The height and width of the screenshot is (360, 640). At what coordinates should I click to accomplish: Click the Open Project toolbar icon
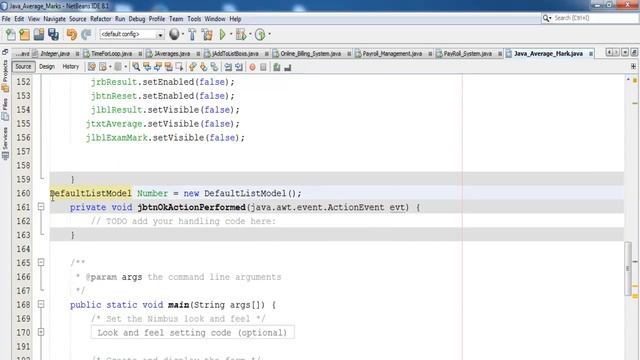[39, 35]
